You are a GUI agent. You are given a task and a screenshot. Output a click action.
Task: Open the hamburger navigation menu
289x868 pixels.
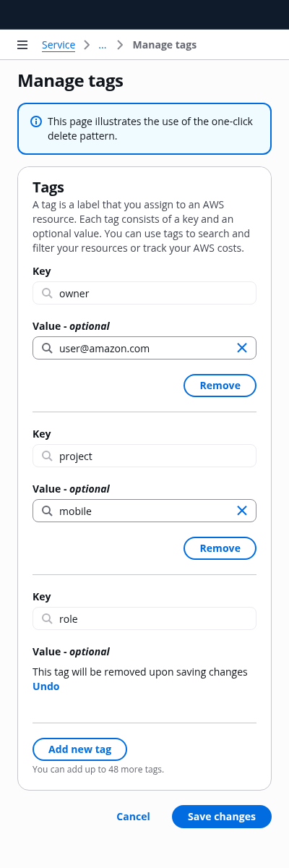point(22,45)
